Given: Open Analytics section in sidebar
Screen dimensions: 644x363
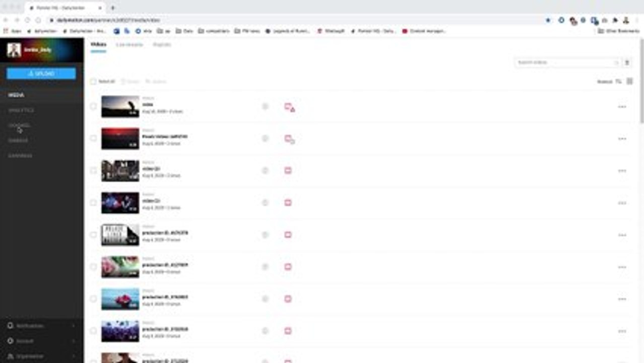Looking at the screenshot, I should pos(21,110).
